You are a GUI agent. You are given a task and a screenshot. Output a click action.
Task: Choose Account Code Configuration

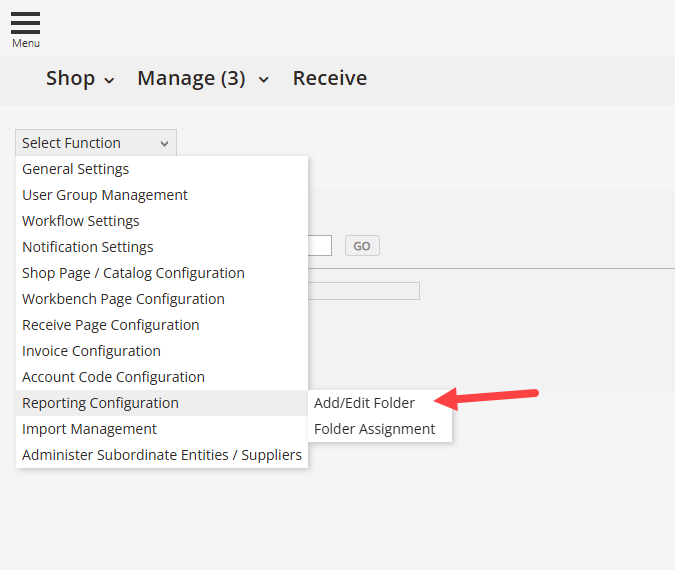(162, 377)
